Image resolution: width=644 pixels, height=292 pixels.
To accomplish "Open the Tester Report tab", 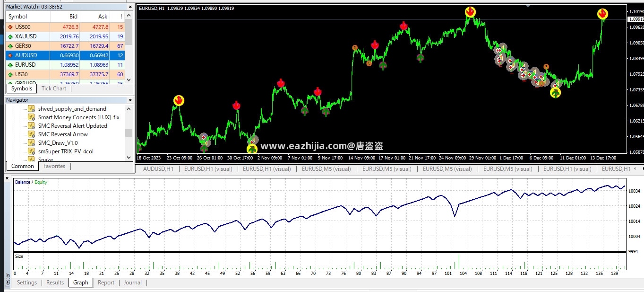I will [106, 283].
